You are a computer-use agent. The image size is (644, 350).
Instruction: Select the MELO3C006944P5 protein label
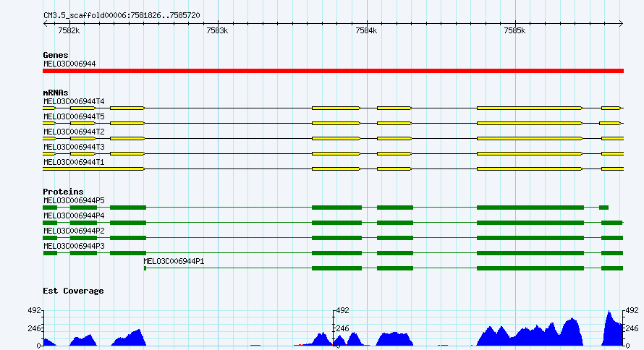coord(74,200)
